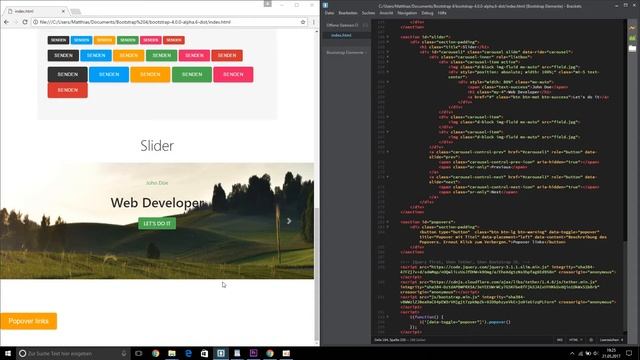Viewport: 640px width, 360px height.
Task: Click the green extension icon in Brackets right toolbar
Action: click(632, 38)
